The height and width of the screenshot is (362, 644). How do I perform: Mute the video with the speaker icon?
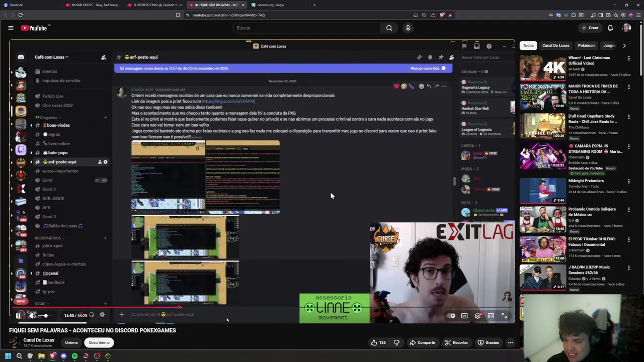coord(33,316)
